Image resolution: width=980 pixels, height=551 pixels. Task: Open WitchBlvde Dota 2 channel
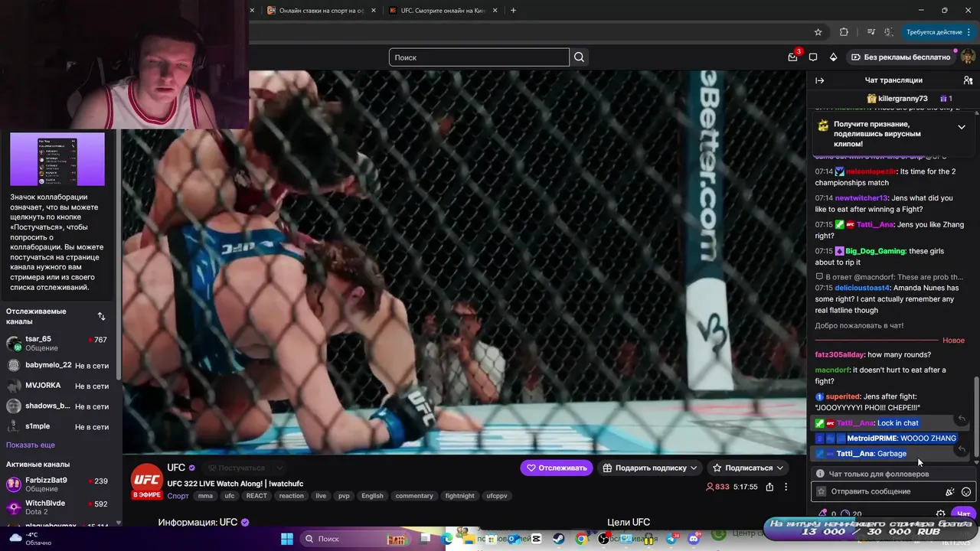click(x=57, y=507)
